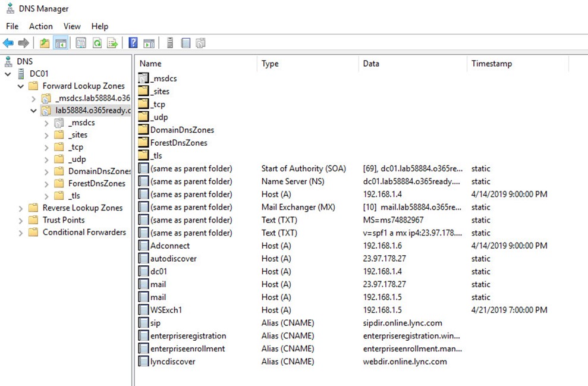The image size is (588, 386).
Task: Click the Refresh toolbar icon
Action: tap(97, 43)
